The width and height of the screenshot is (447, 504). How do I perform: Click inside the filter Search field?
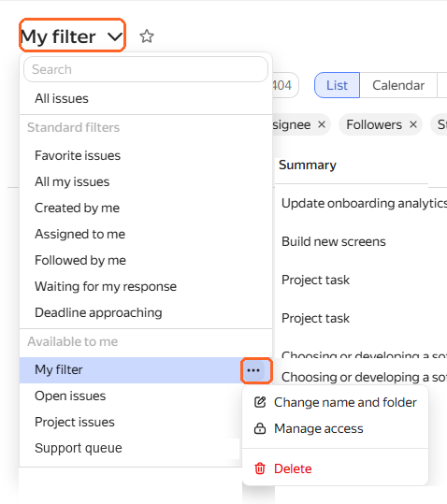(x=146, y=69)
